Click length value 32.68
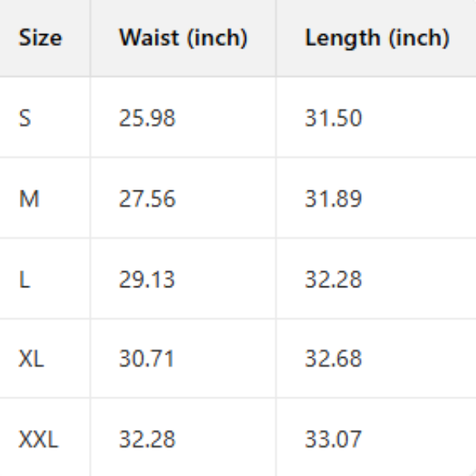Viewport: 476px width, 476px height. (x=333, y=359)
